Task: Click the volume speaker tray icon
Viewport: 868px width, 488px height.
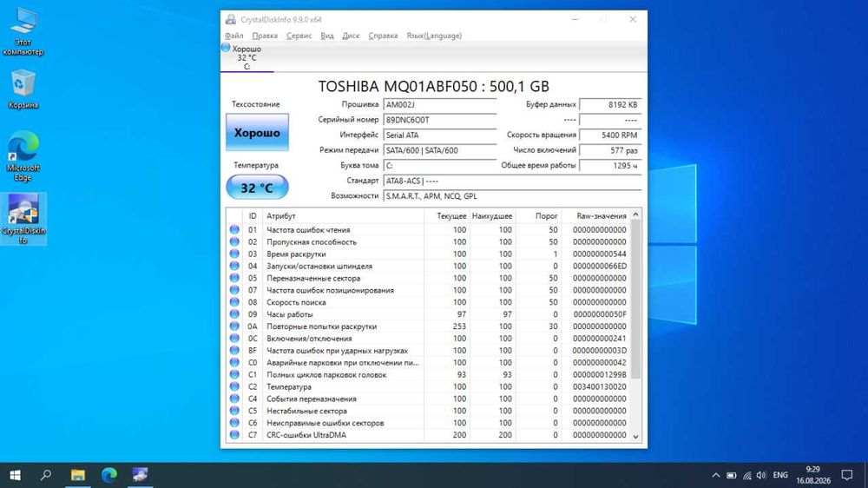Action: click(762, 475)
